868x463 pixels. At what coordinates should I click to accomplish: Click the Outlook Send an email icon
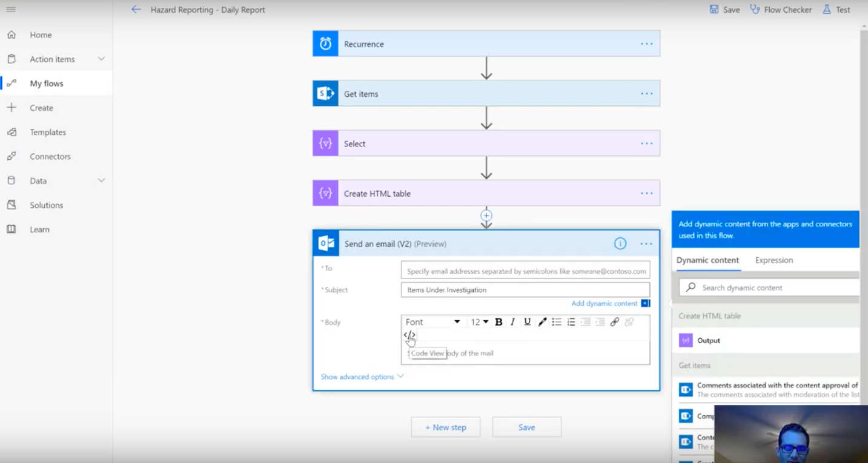(326, 243)
